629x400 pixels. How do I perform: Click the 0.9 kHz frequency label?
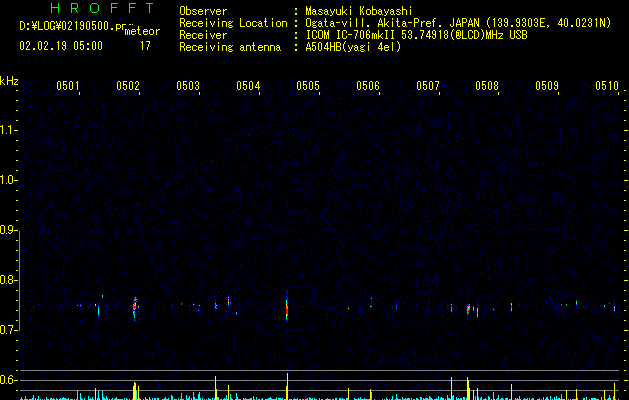point(8,230)
